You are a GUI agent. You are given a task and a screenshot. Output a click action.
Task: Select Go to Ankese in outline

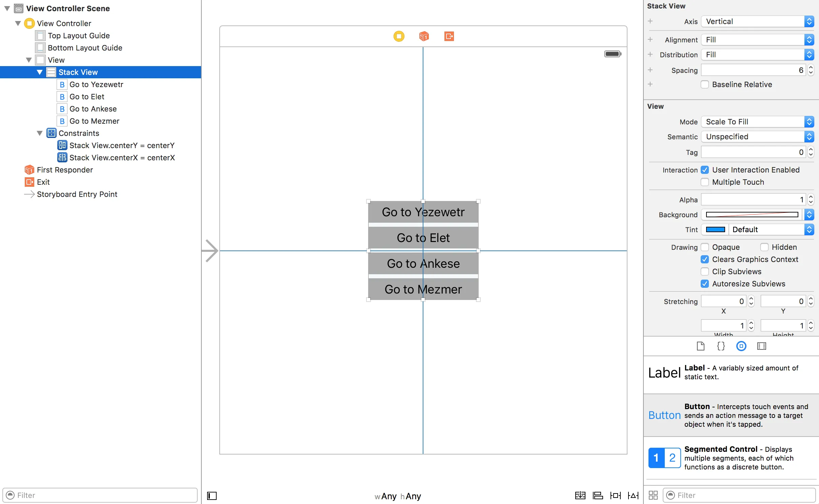click(x=93, y=109)
